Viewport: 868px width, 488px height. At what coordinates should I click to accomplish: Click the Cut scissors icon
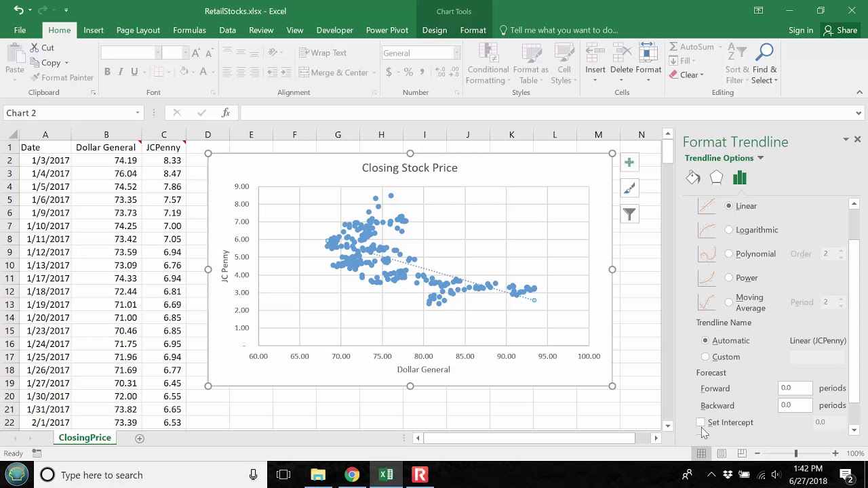tap(35, 47)
